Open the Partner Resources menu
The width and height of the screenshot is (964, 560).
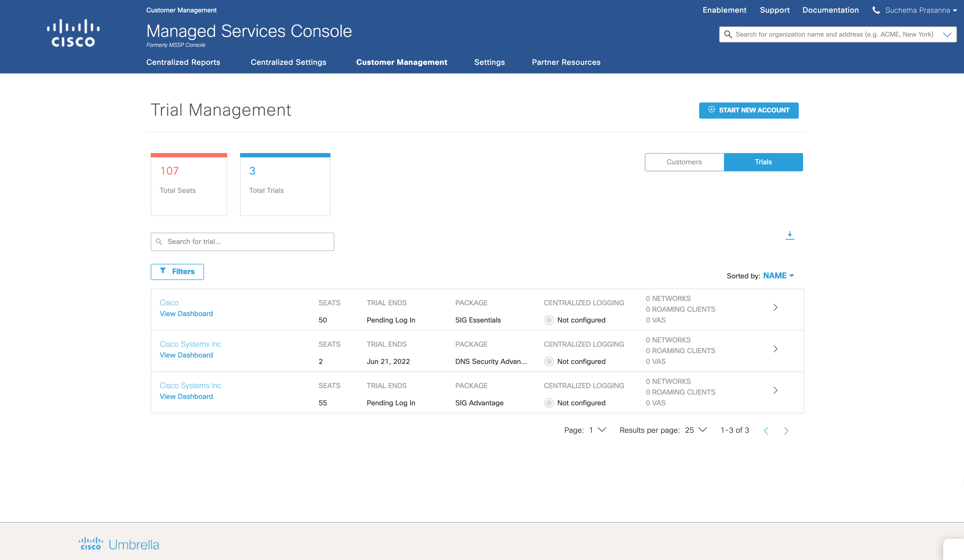566,62
